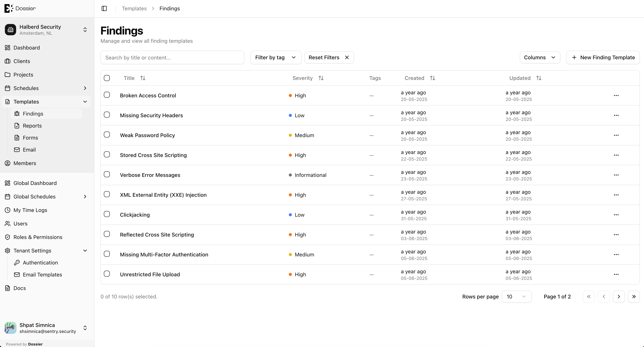Image resolution: width=644 pixels, height=347 pixels.
Task: Sort findings by Title arrows icon
Action: click(143, 78)
